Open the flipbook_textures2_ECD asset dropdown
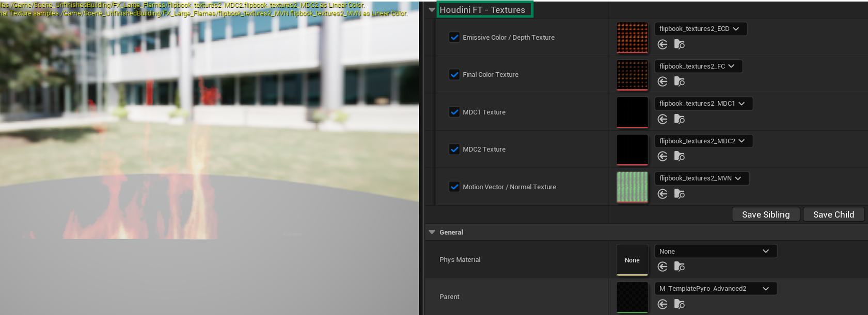The height and width of the screenshot is (315, 868). [701, 29]
